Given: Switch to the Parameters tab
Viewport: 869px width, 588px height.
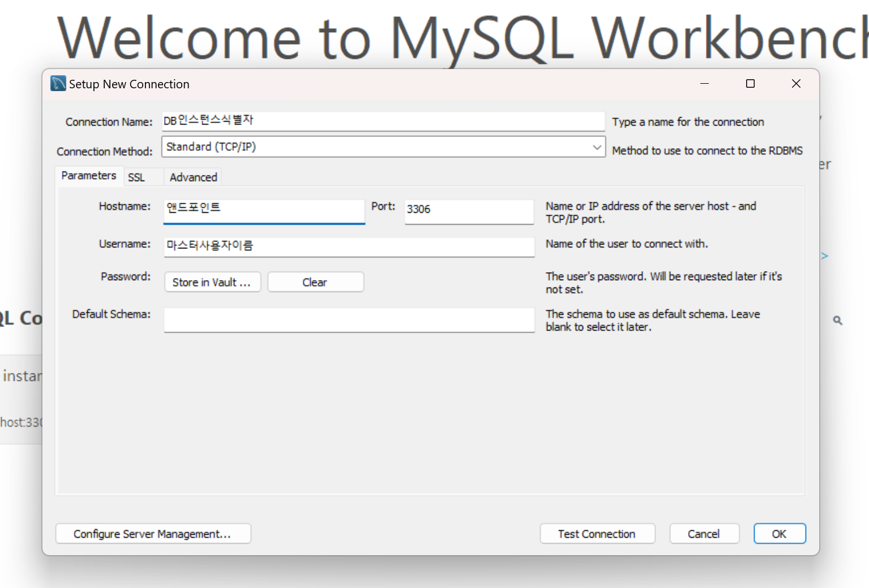Looking at the screenshot, I should pos(89,176).
